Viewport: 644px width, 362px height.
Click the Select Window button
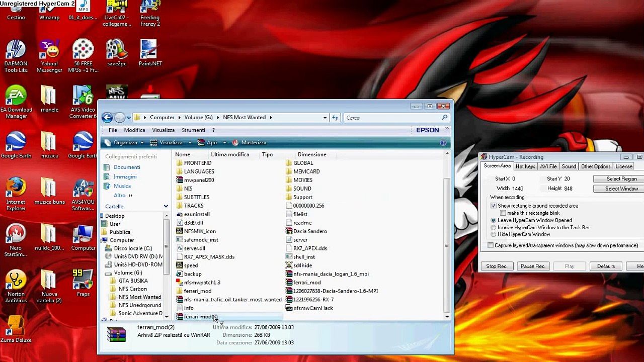pos(619,189)
